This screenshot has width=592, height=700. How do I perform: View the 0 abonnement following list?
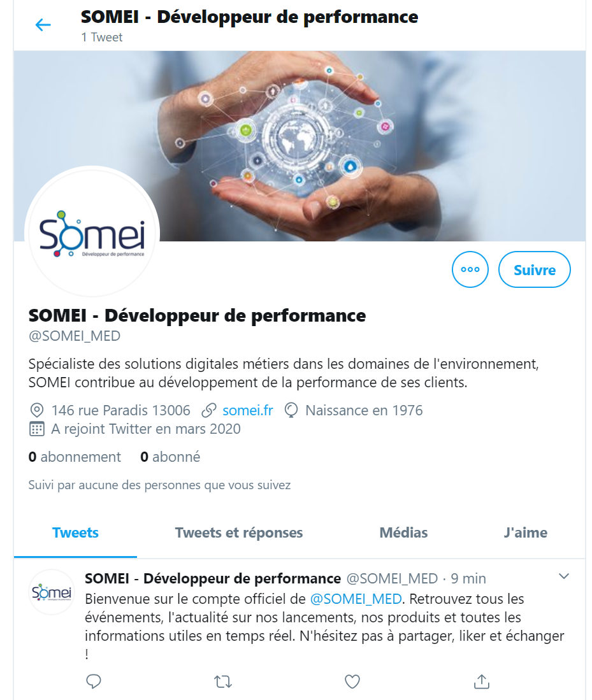coord(75,457)
